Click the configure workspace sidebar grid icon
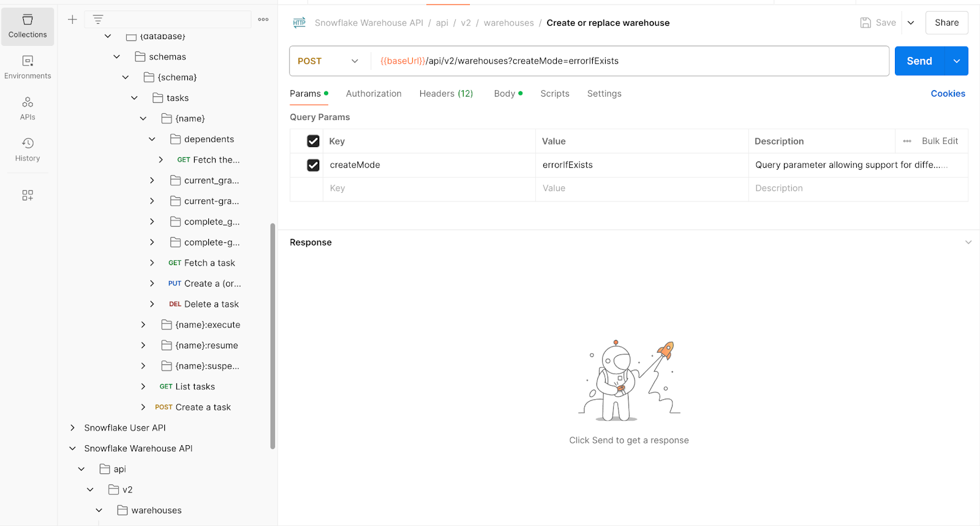 point(28,195)
